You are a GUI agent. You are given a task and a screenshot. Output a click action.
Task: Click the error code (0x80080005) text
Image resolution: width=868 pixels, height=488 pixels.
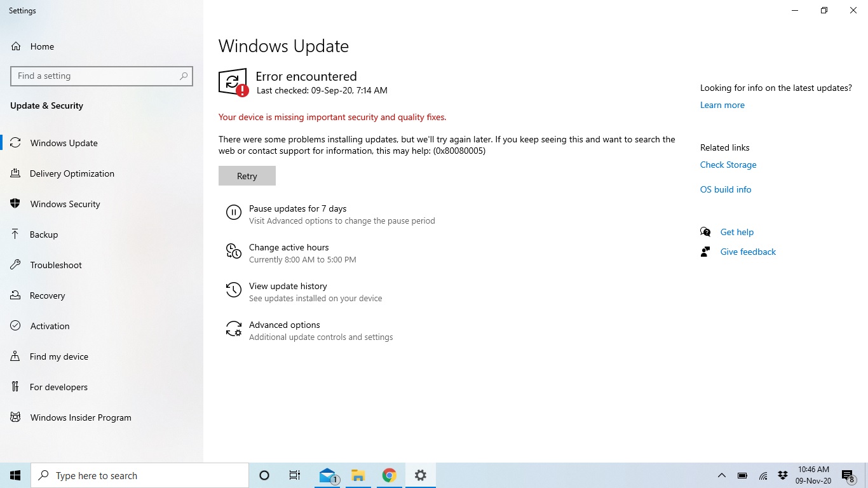click(x=459, y=151)
